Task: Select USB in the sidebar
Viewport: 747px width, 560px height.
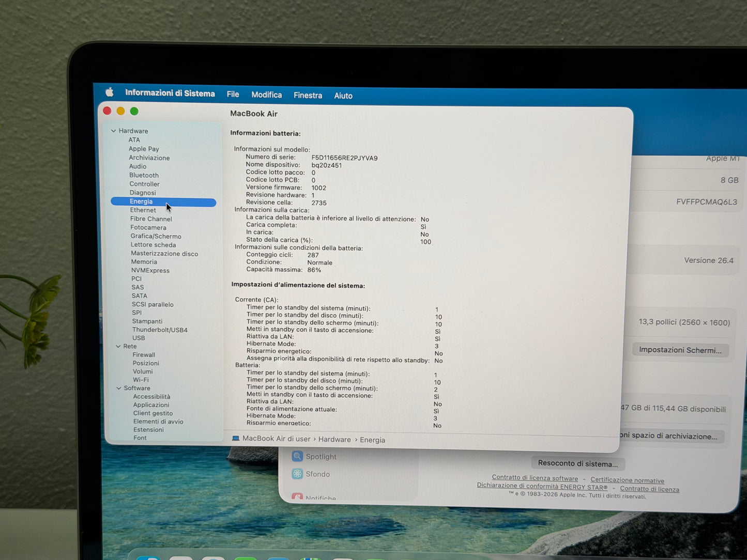Action: 139,338
